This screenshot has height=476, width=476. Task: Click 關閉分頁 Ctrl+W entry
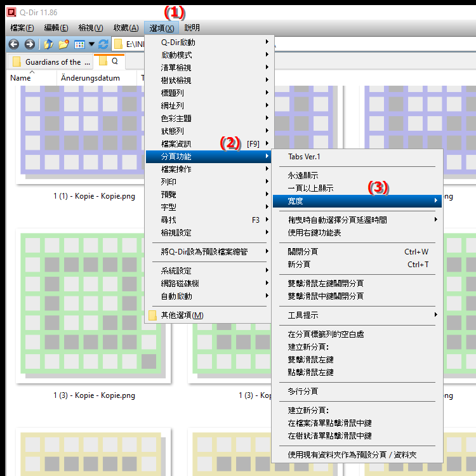point(357,252)
